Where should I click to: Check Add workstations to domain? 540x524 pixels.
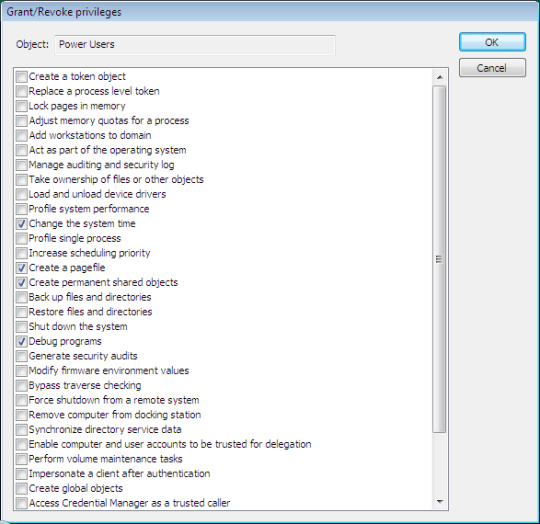click(x=21, y=135)
